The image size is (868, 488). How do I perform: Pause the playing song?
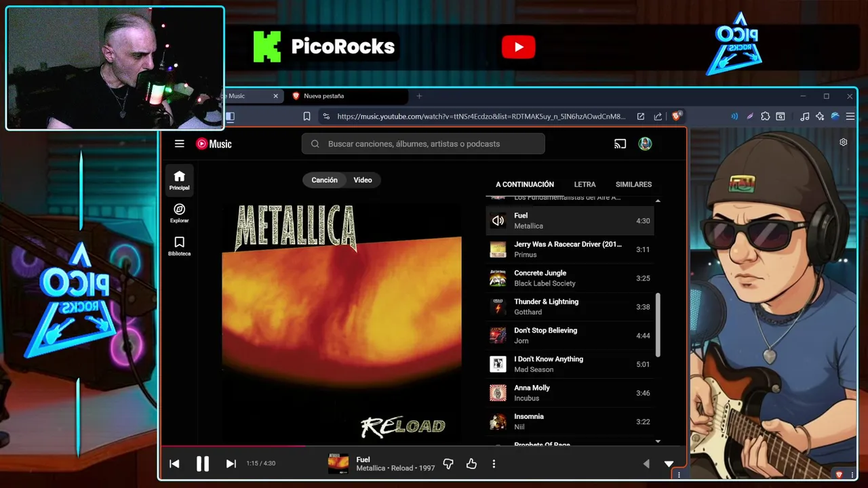202,464
